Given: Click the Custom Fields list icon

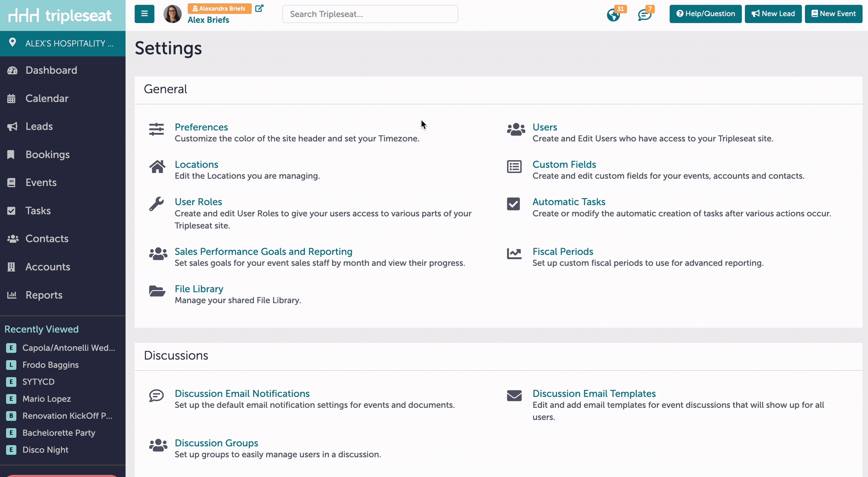Looking at the screenshot, I should pyautogui.click(x=514, y=167).
